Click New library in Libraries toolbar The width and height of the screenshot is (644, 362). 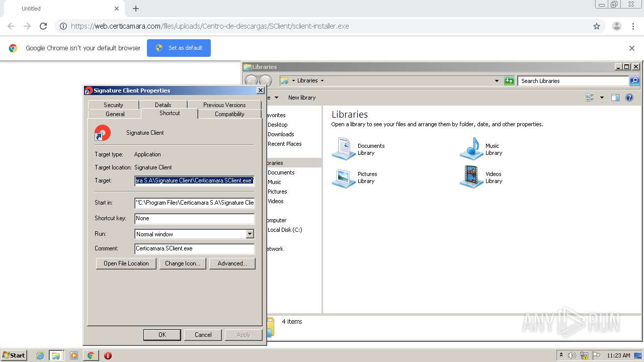tap(302, 98)
